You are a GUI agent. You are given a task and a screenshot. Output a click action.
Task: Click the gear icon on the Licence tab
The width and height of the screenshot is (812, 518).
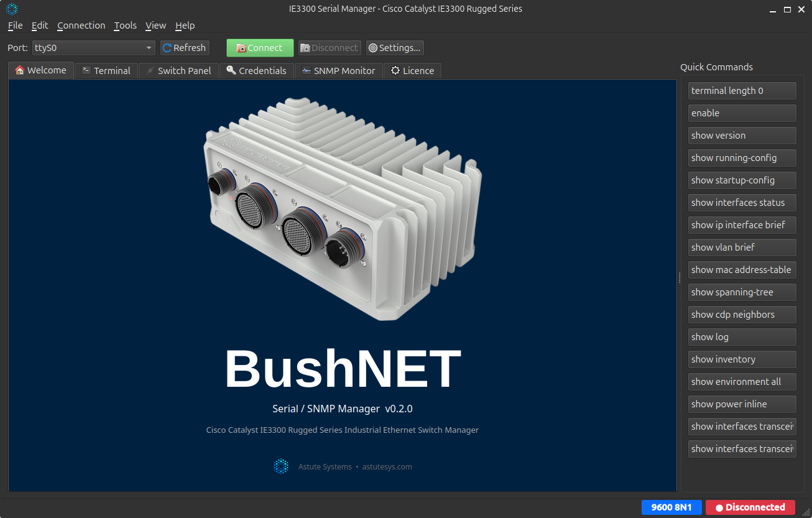tap(396, 70)
